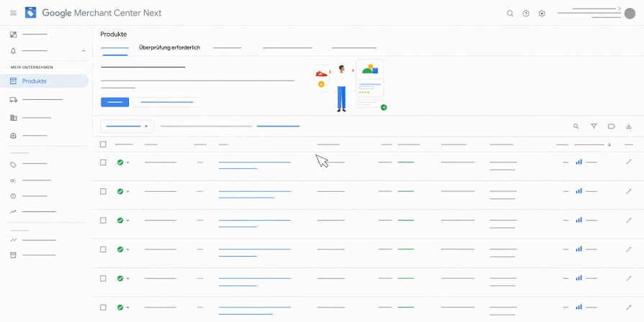Switch to Überprüfung erforderlich tab
This screenshot has height=322, width=644.
170,47
